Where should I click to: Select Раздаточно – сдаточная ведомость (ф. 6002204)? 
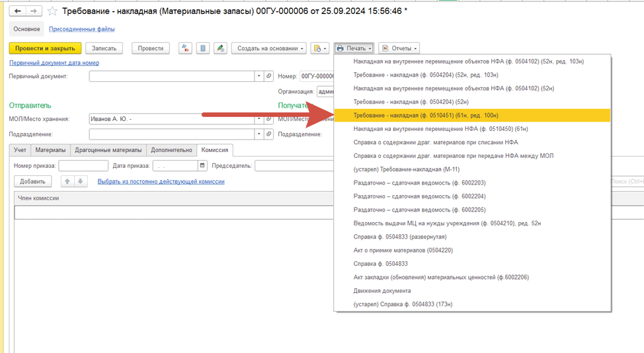[472, 196]
